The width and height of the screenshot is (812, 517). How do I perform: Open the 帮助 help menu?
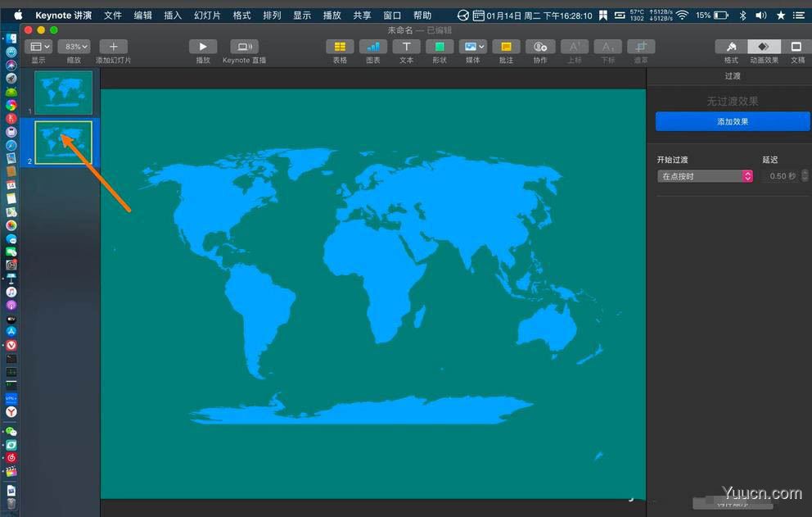[422, 15]
